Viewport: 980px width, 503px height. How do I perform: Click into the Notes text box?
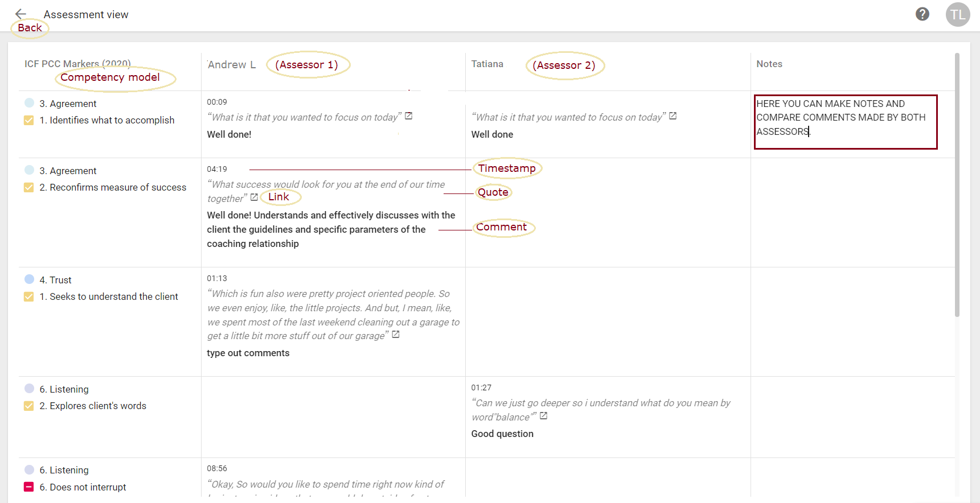click(x=846, y=122)
